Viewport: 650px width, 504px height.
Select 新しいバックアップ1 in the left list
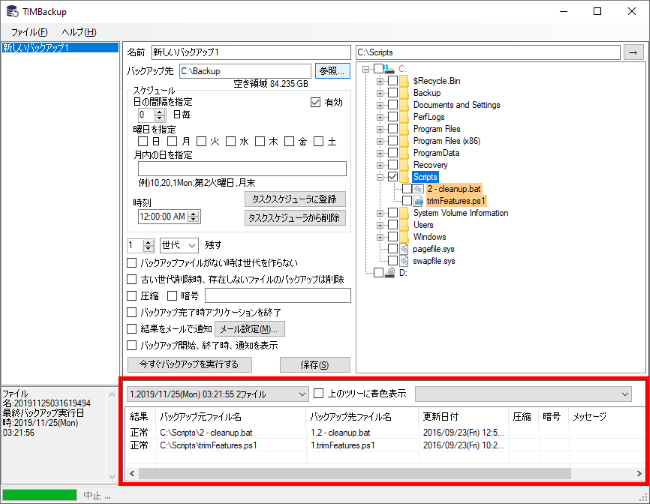[x=60, y=48]
